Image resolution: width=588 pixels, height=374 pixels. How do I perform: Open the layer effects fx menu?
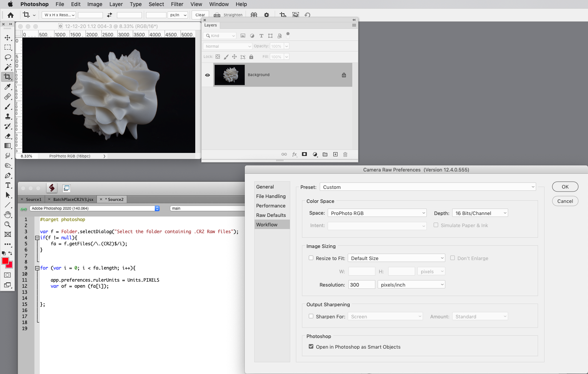[x=294, y=154]
